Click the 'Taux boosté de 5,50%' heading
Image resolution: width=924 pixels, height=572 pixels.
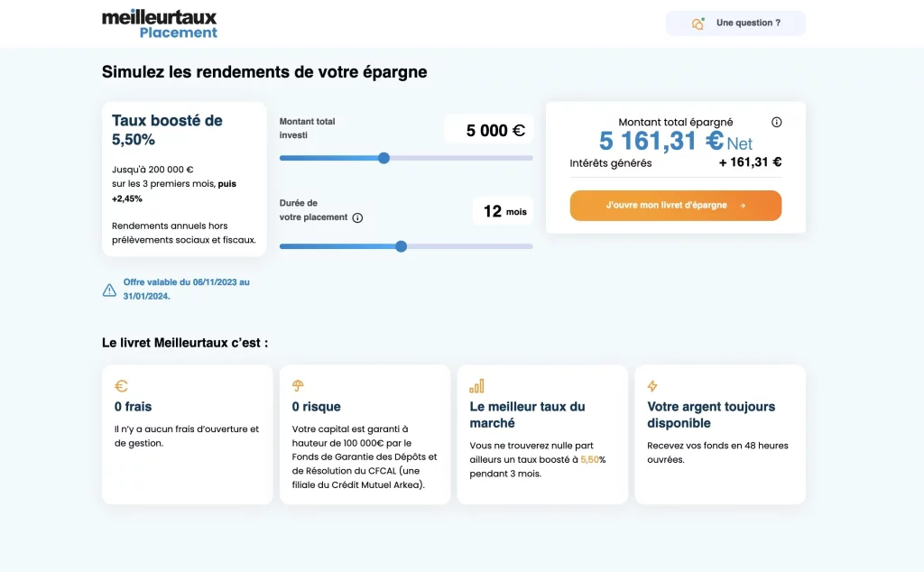click(167, 130)
